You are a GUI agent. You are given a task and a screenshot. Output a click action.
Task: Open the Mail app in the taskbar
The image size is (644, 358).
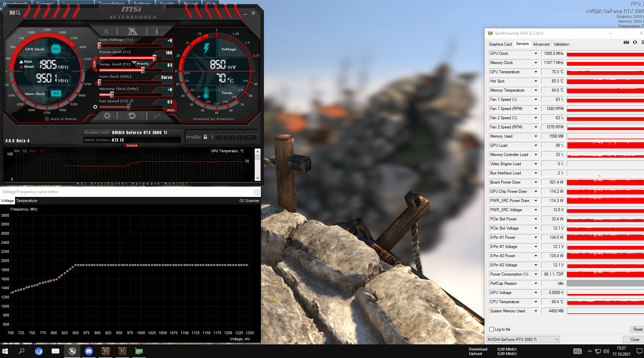tap(56, 351)
